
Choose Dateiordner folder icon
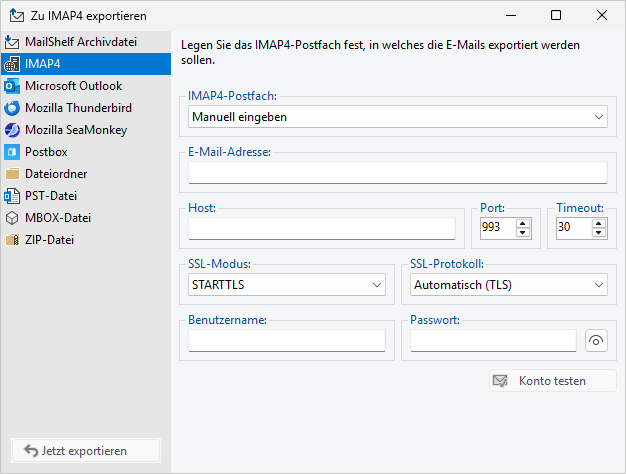pyautogui.click(x=12, y=174)
